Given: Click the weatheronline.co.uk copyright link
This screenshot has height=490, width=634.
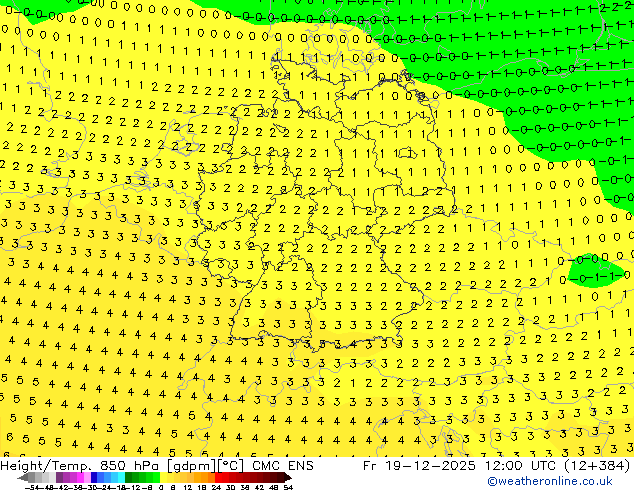Looking at the screenshot, I should click(x=550, y=482).
